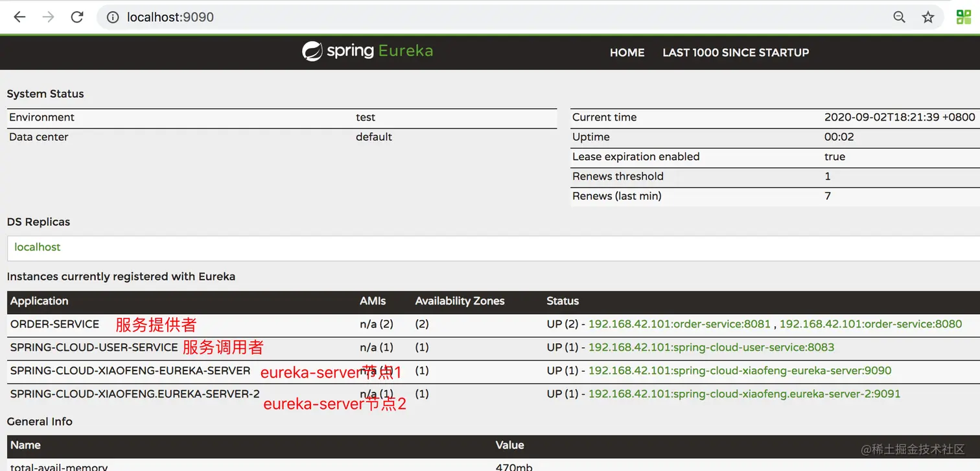The image size is (980, 471).
Task: Select the SPRING-CLOUD-XIAOFENG.EUREKA-SERVER-2 application name
Action: [135, 394]
